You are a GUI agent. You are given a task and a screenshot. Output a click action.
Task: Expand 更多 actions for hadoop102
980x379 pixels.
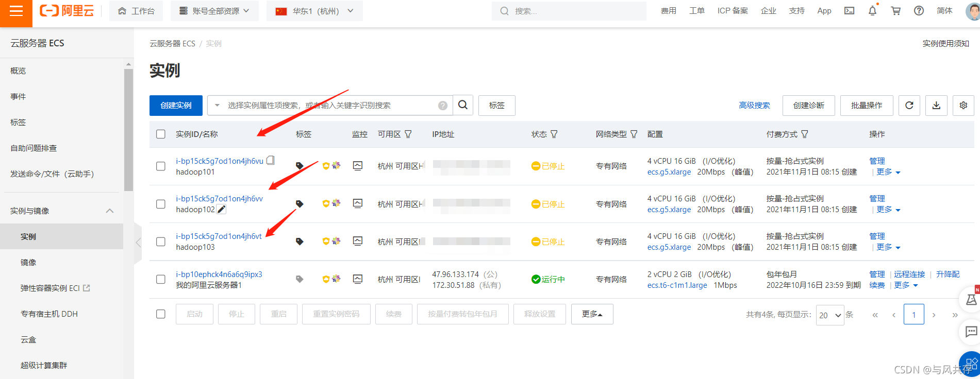click(x=889, y=210)
